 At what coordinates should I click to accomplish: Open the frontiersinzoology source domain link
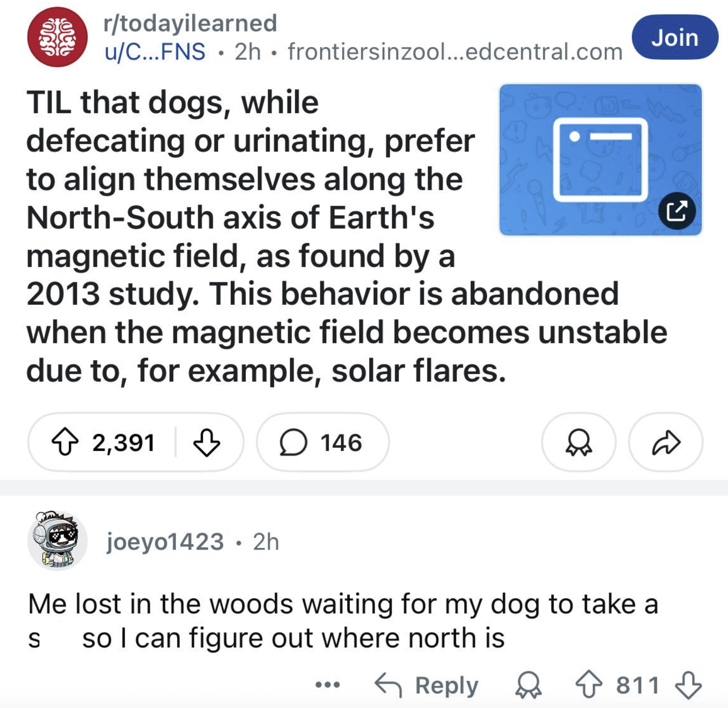455,52
